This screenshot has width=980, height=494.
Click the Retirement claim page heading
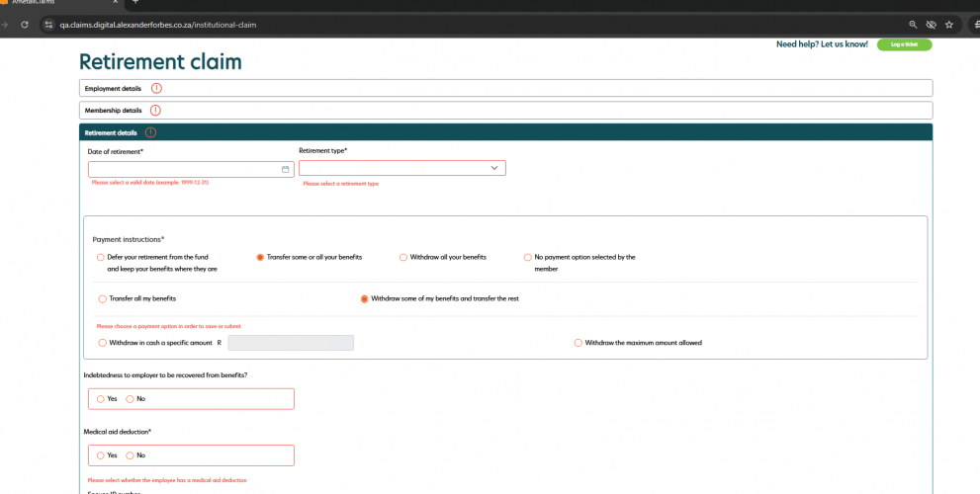[160, 62]
